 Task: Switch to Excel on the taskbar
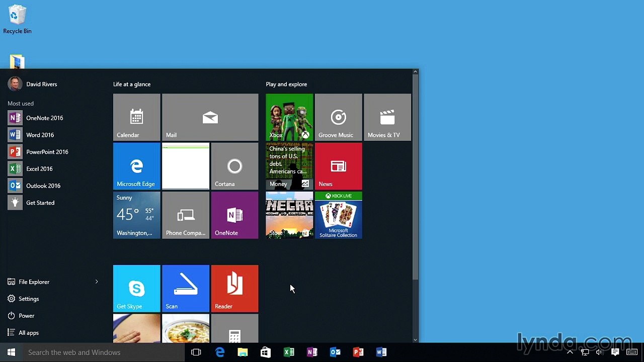pos(289,352)
